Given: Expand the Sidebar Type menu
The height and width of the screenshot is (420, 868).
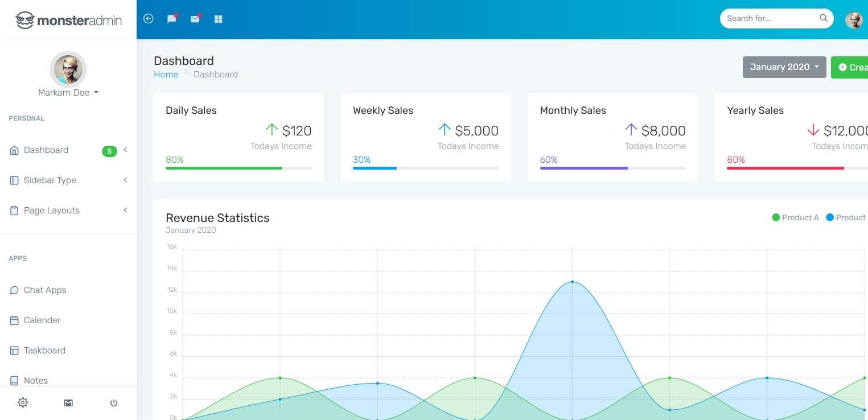Looking at the screenshot, I should point(68,180).
